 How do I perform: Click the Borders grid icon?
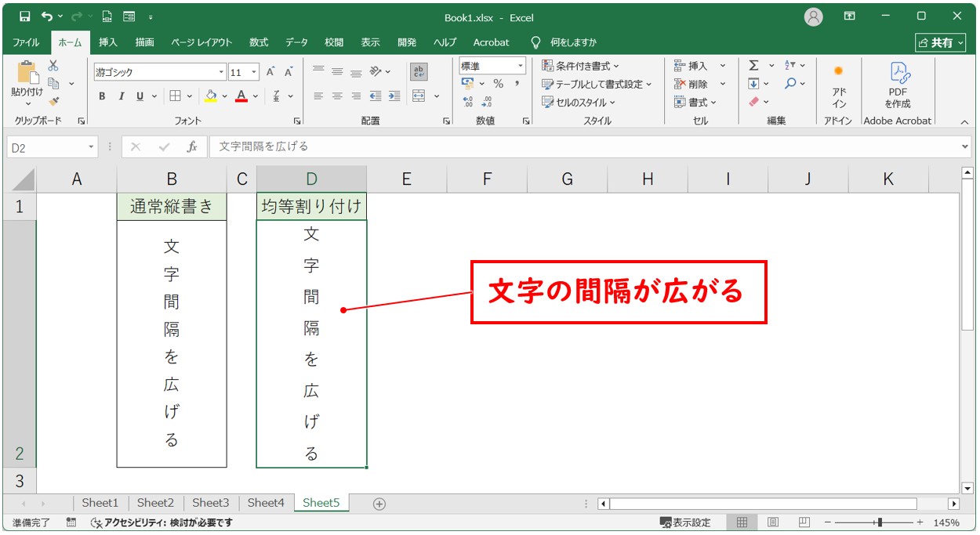tap(176, 96)
